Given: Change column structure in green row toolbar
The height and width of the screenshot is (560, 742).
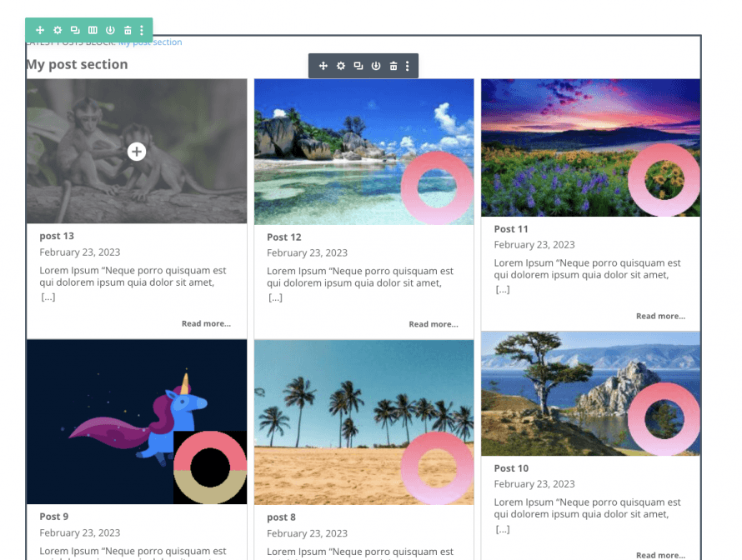Looking at the screenshot, I should click(x=93, y=30).
